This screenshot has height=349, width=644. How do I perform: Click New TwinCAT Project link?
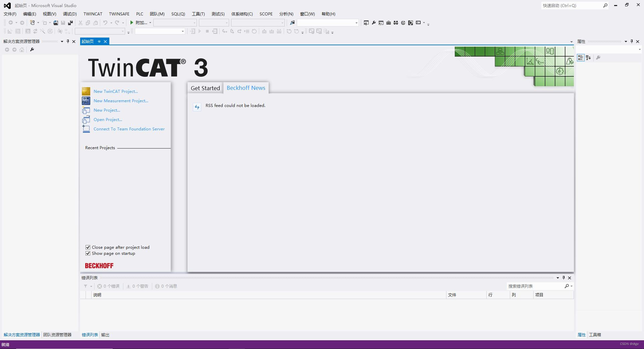(116, 91)
